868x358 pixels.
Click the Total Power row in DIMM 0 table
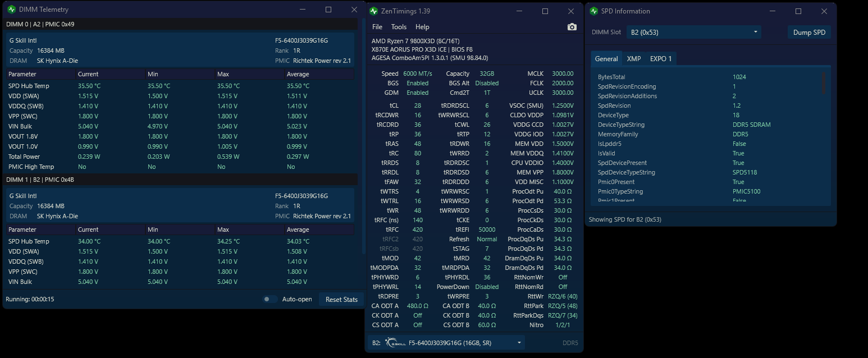pyautogui.click(x=180, y=157)
